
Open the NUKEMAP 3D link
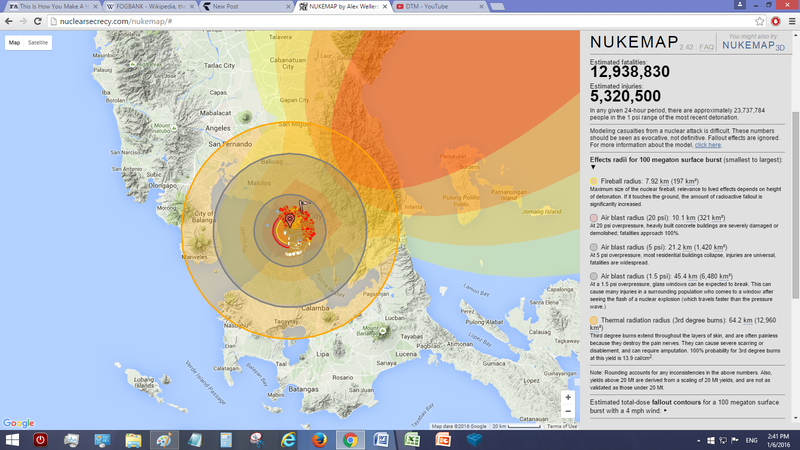tap(754, 45)
